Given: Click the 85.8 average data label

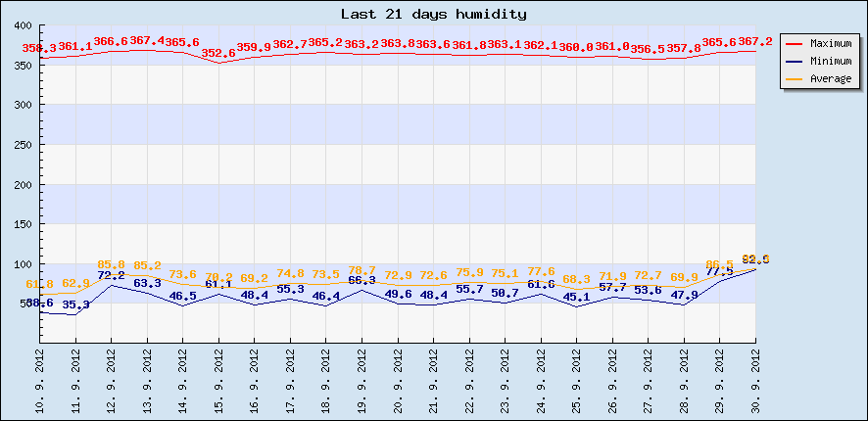Looking at the screenshot, I should pyautogui.click(x=111, y=264).
